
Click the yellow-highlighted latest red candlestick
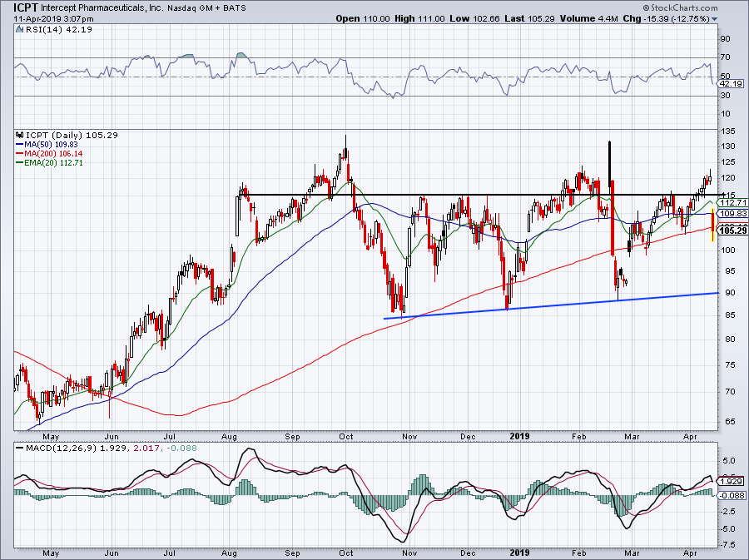click(712, 225)
